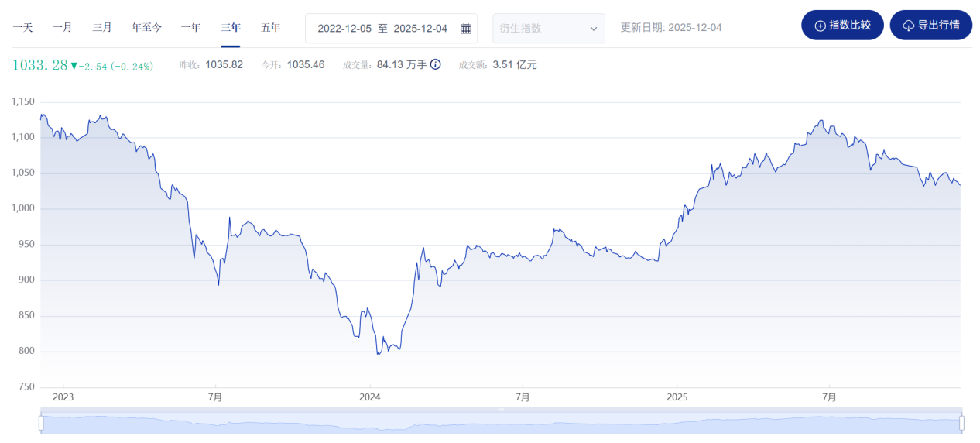Image resolution: width=980 pixels, height=443 pixels.
Task: Open the calendar icon in date range
Action: 465,29
